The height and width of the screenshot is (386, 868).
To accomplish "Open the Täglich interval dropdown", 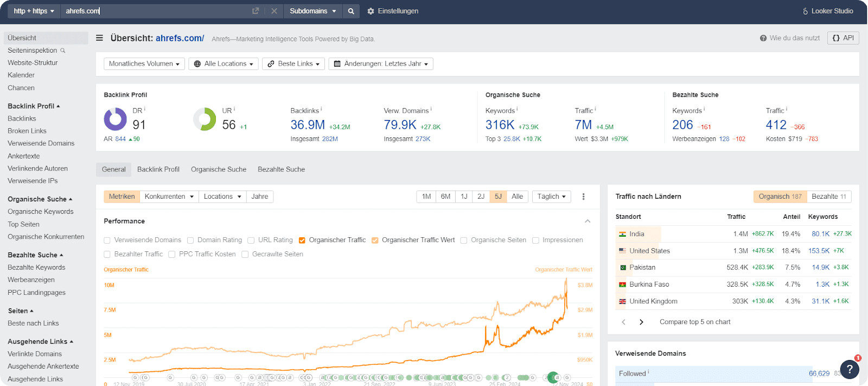I will [x=552, y=197].
